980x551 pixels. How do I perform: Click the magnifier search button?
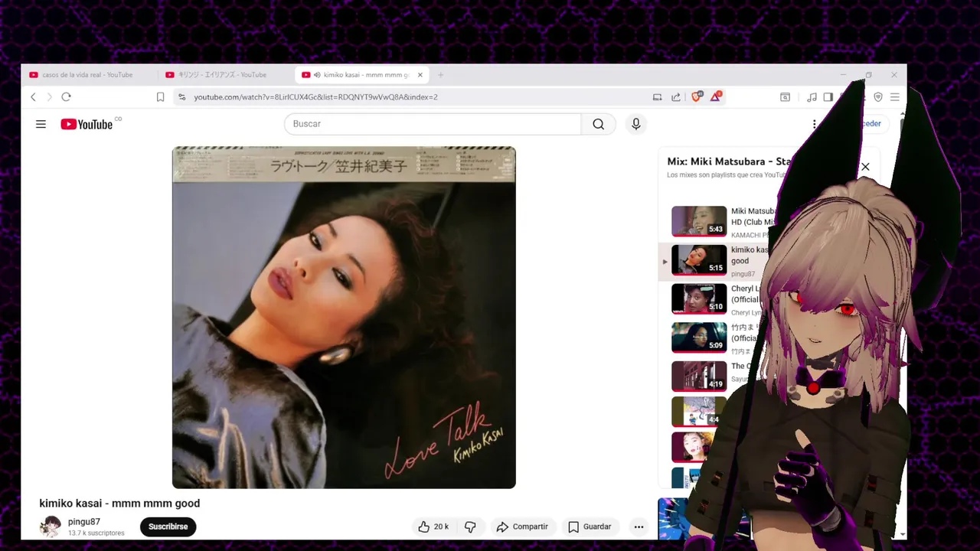click(599, 124)
